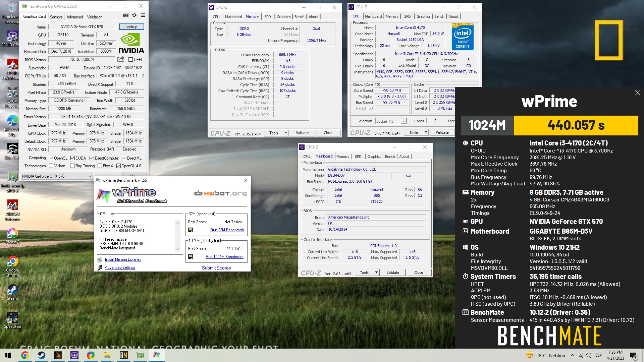Expand the Tools arrow in CPU-Z CPU window
Screen dimensions: 644x362
426,132
